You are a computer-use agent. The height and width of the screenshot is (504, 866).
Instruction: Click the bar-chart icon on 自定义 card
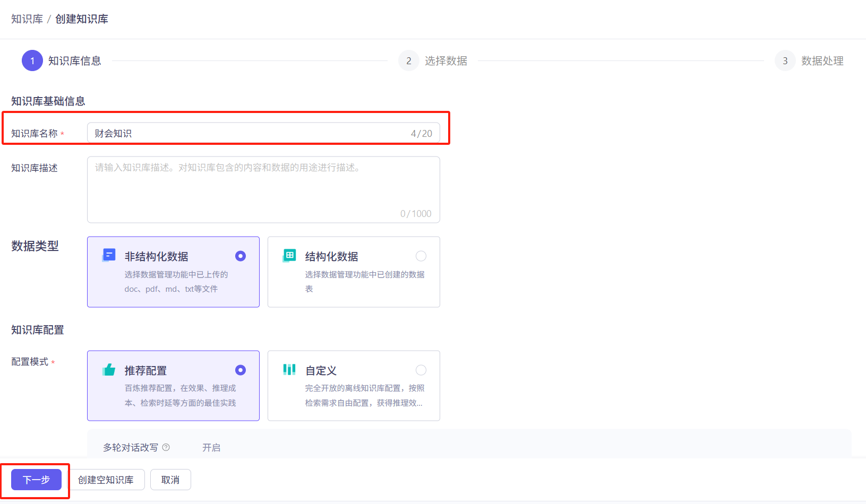coord(289,370)
